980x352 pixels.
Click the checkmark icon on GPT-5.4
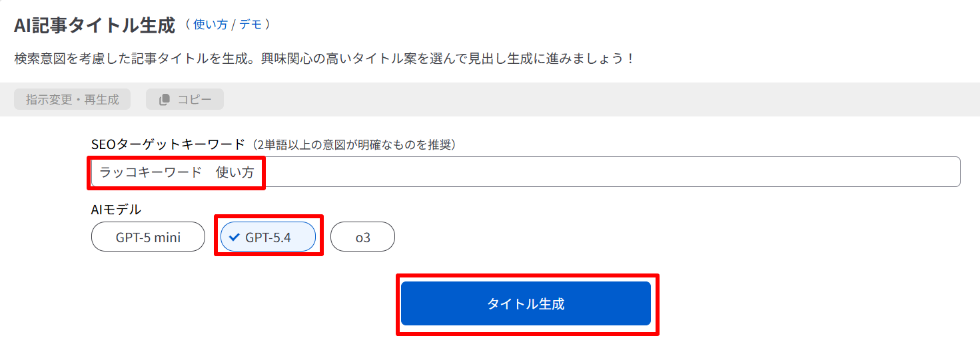[234, 237]
